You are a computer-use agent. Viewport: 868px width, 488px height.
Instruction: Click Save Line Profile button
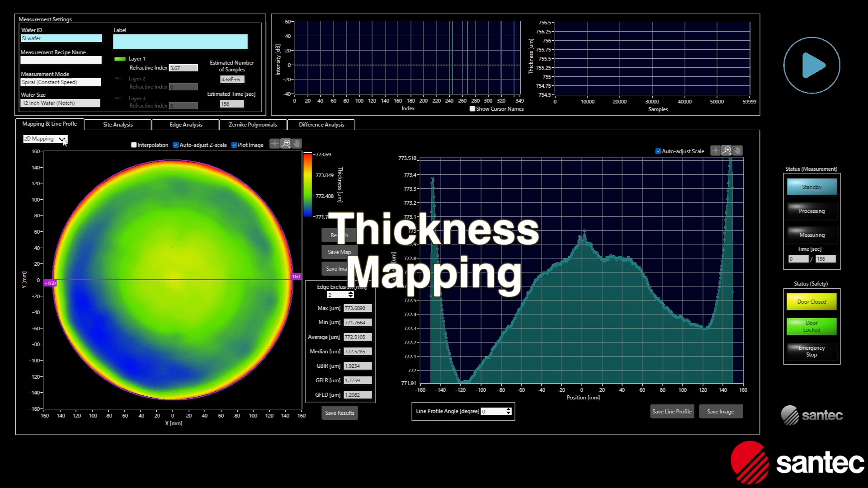click(672, 411)
